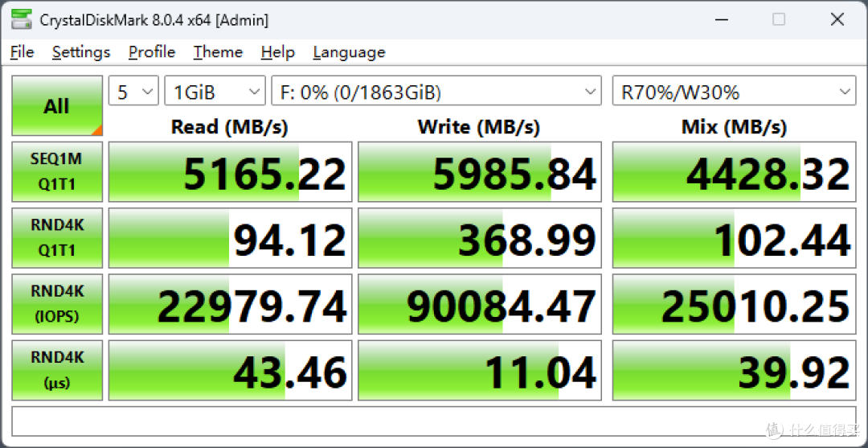Select the mix IOPS value 25010.25
This screenshot has width=868, height=448.
pos(734,304)
